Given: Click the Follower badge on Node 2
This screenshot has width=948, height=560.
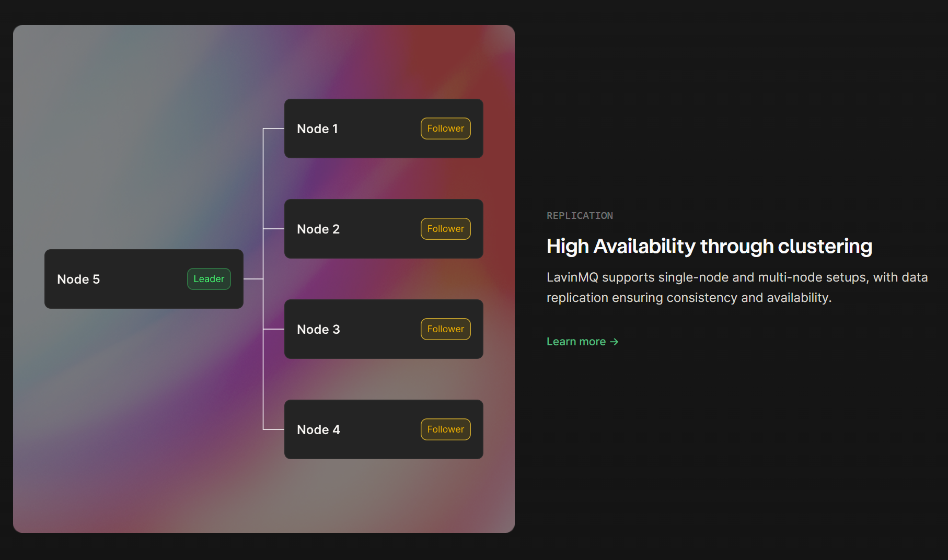Looking at the screenshot, I should coord(445,229).
